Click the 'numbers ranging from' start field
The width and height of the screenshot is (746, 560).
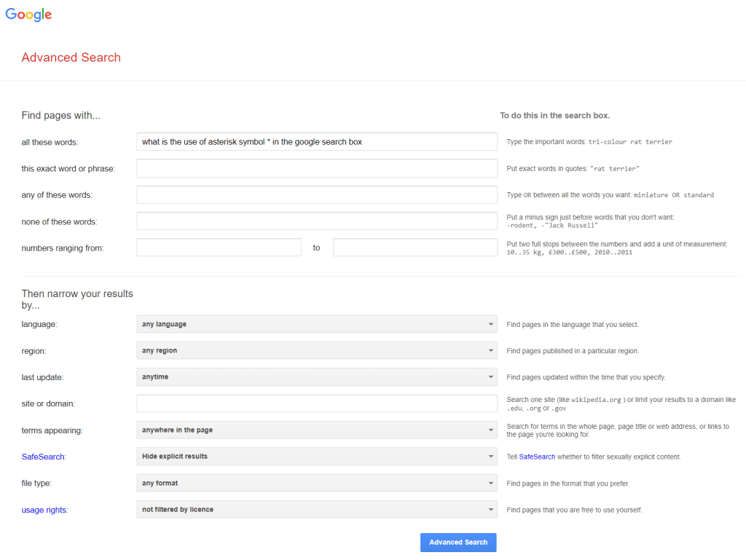(x=219, y=247)
